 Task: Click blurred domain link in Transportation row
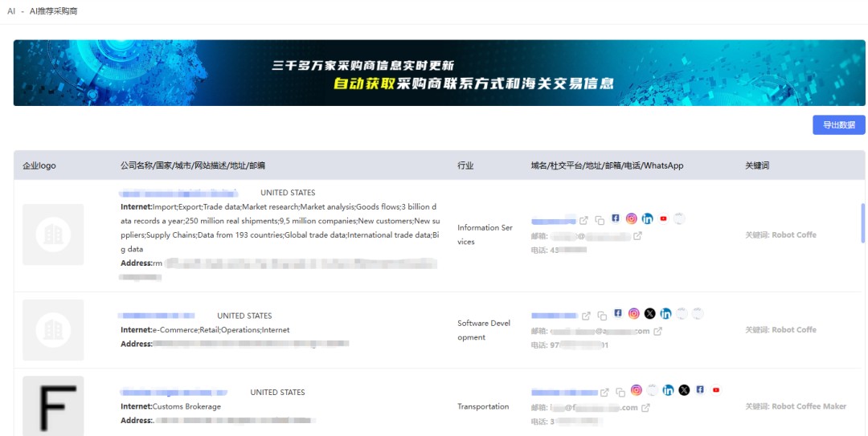click(564, 393)
